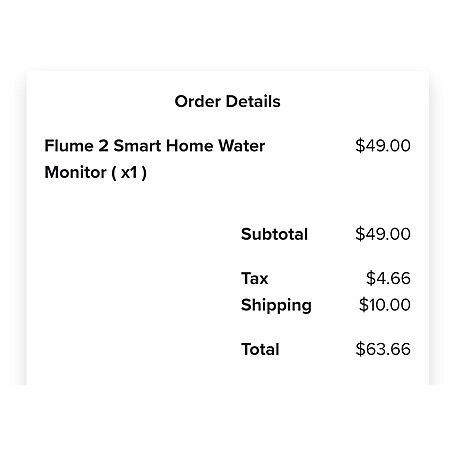This screenshot has height=450, width=450.
Task: Click the $49.00 item price
Action: pos(383,146)
